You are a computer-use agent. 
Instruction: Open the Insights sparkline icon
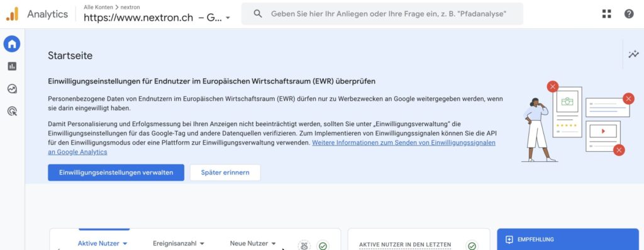tap(633, 54)
